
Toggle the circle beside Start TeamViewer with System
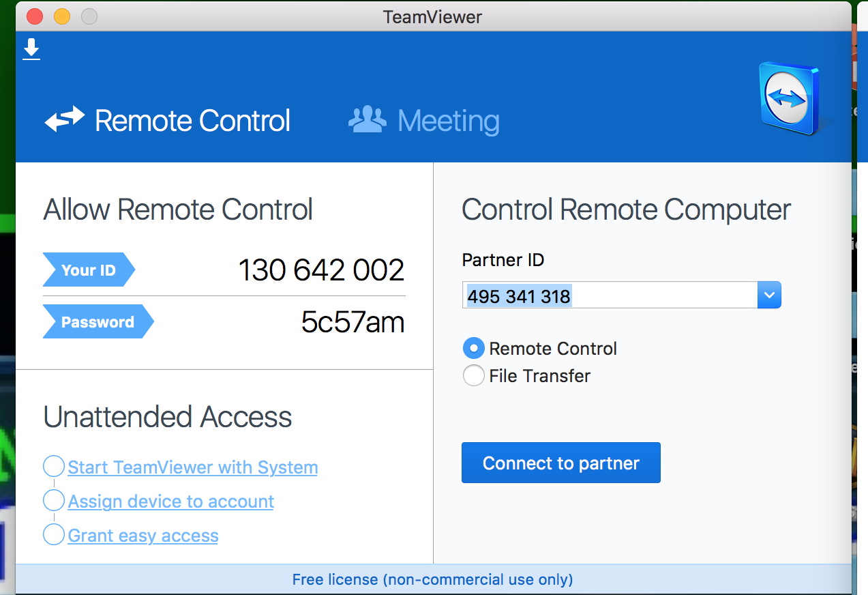(x=54, y=467)
